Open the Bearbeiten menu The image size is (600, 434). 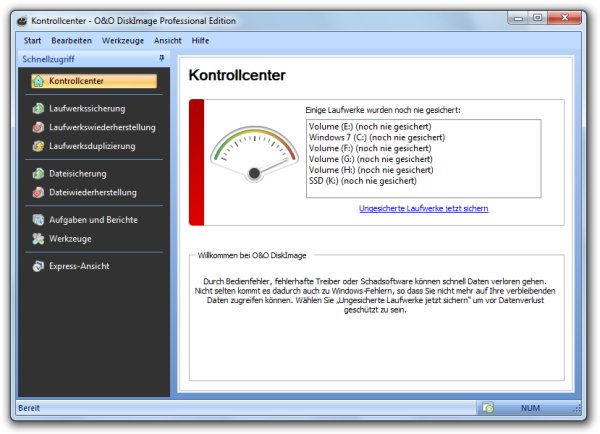[x=72, y=41]
